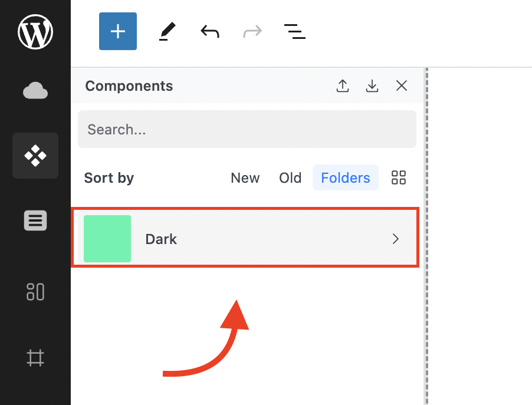The width and height of the screenshot is (532, 405).
Task: Open the forms list sidebar icon
Action: point(35,220)
